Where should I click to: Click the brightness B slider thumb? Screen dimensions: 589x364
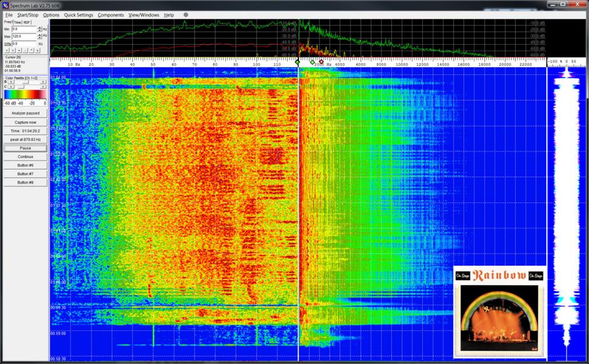click(25, 82)
